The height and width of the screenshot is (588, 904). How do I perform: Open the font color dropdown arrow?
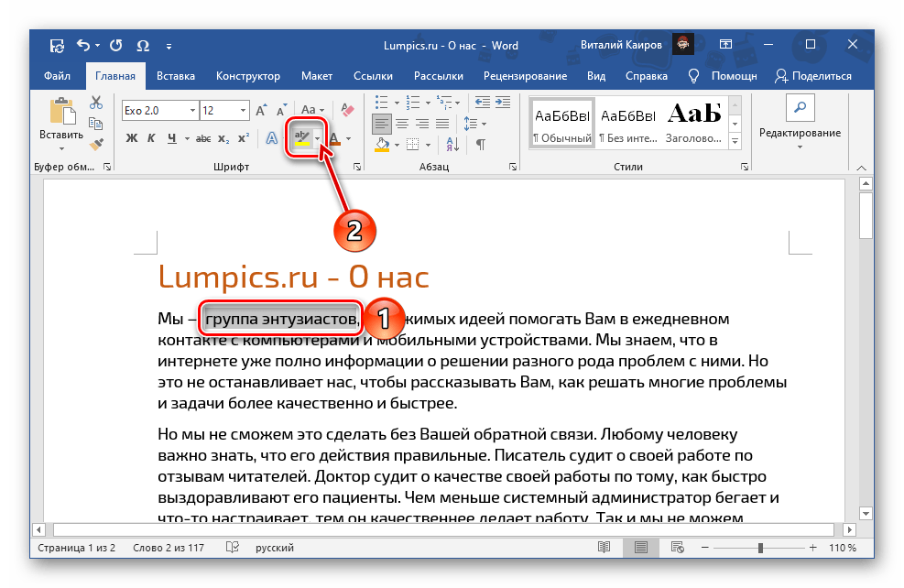[x=348, y=138]
